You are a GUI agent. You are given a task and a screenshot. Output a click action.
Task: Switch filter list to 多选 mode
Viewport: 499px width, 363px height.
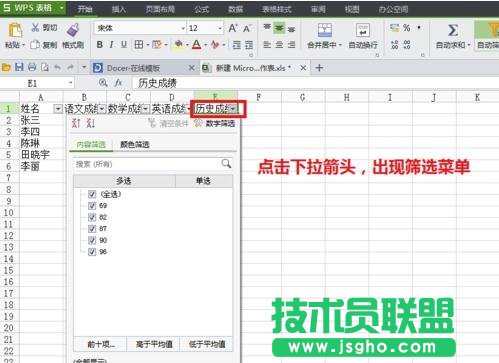pos(124,181)
